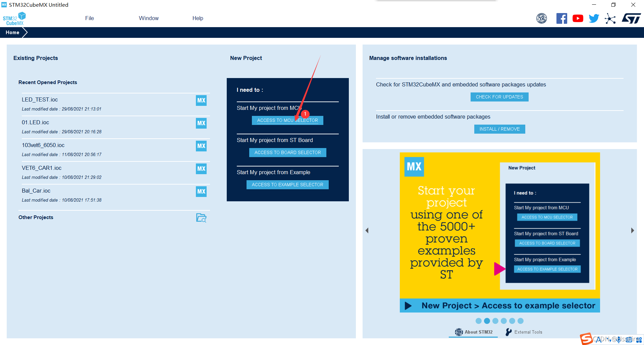Open the YouTube icon link
Image resolution: width=644 pixels, height=345 pixels.
tap(578, 18)
